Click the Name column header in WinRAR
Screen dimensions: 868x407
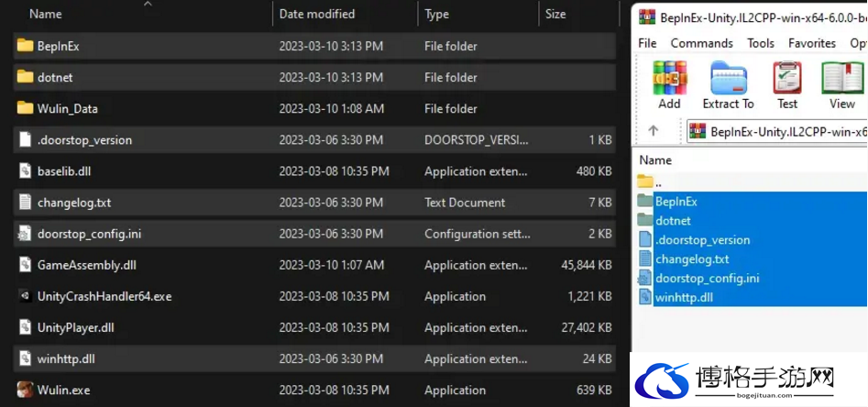[x=655, y=160]
